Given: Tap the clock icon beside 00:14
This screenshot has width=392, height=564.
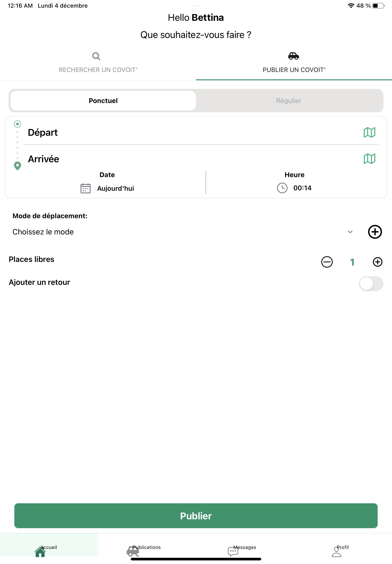Looking at the screenshot, I should (x=282, y=188).
